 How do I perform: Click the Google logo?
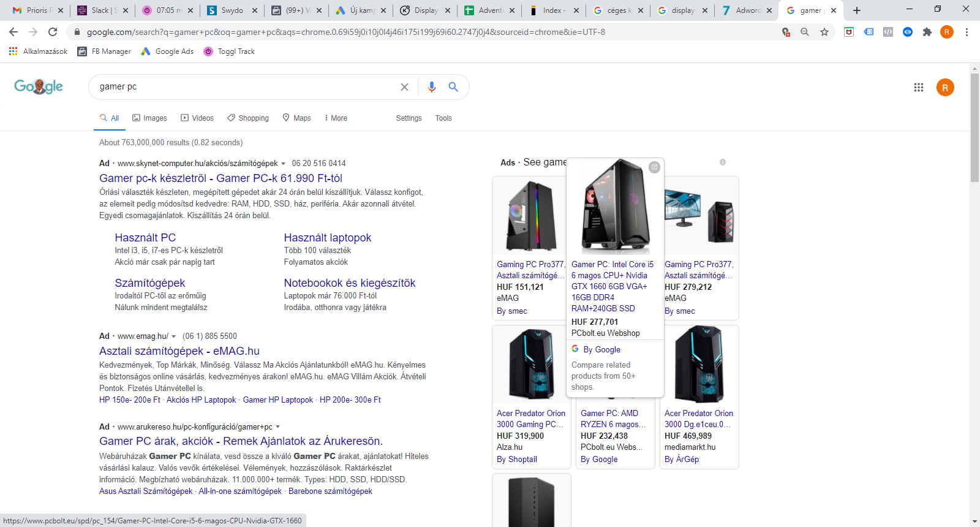(x=39, y=86)
